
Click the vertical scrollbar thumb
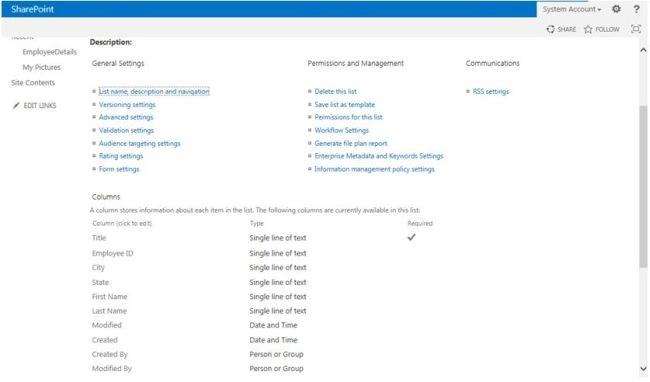pyautogui.click(x=643, y=186)
